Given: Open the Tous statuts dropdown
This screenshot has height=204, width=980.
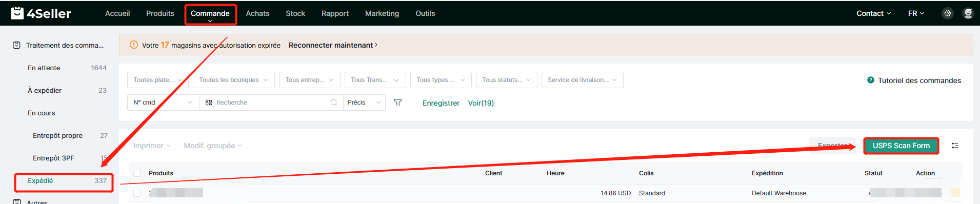Looking at the screenshot, I should click(x=507, y=80).
